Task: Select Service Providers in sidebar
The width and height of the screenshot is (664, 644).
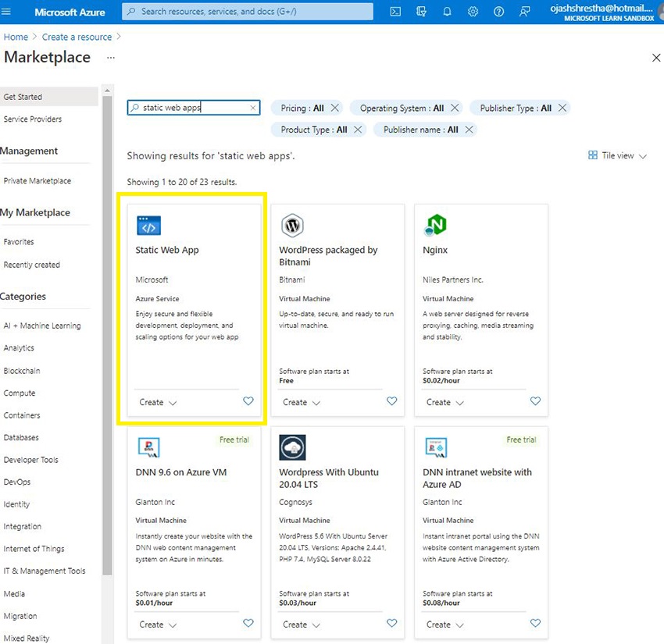Action: tap(33, 119)
